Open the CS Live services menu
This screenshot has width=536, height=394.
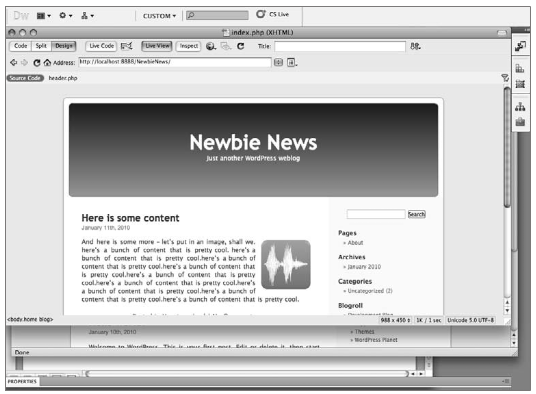pos(272,14)
